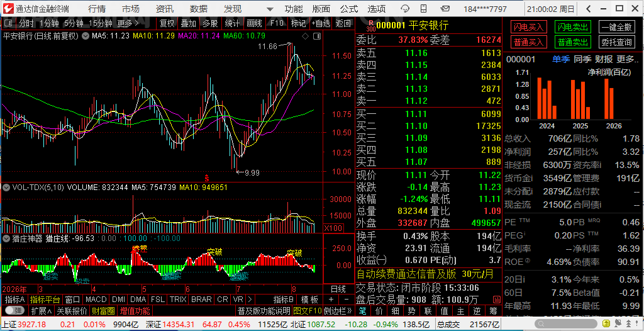Expand 更多 period options

pyautogui.click(x=128, y=24)
